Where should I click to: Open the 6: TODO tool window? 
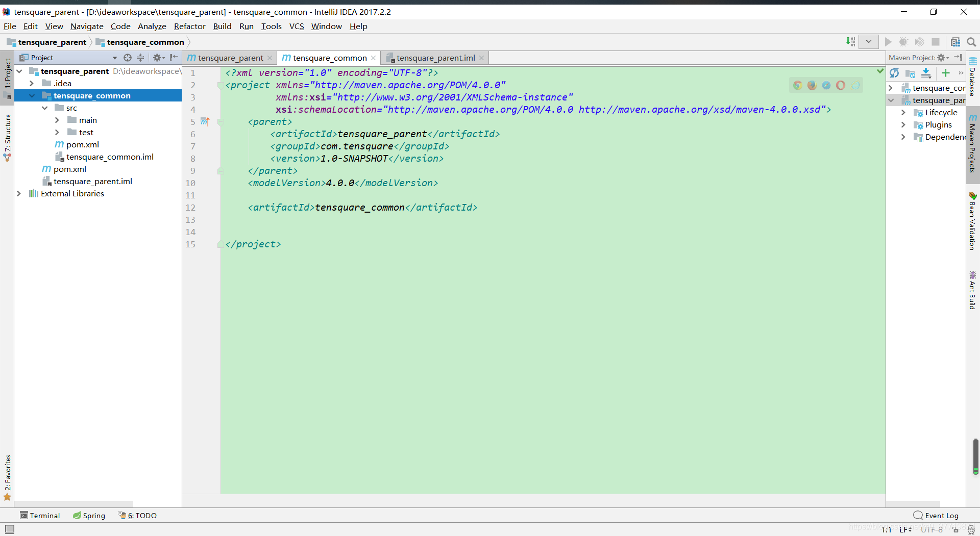tap(138, 516)
